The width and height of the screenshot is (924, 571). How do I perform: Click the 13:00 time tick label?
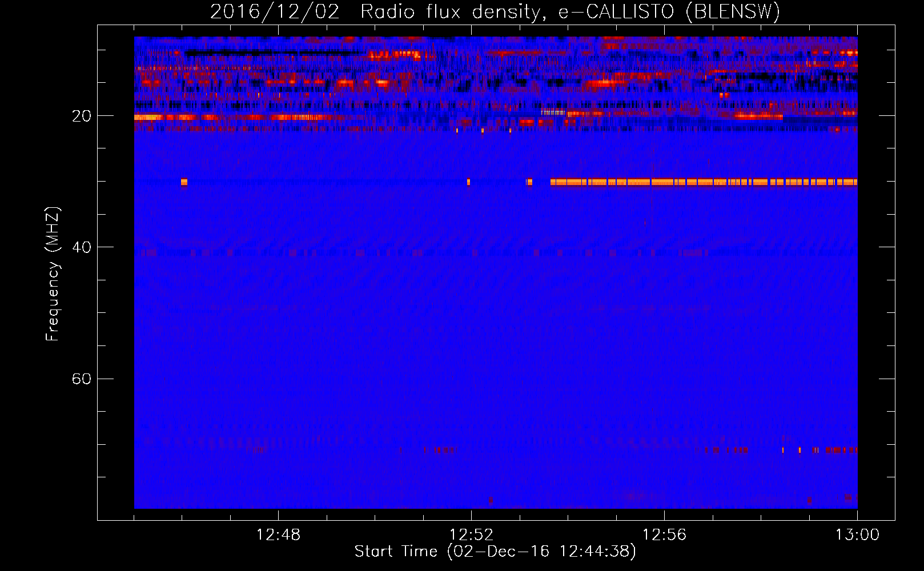coord(857,535)
